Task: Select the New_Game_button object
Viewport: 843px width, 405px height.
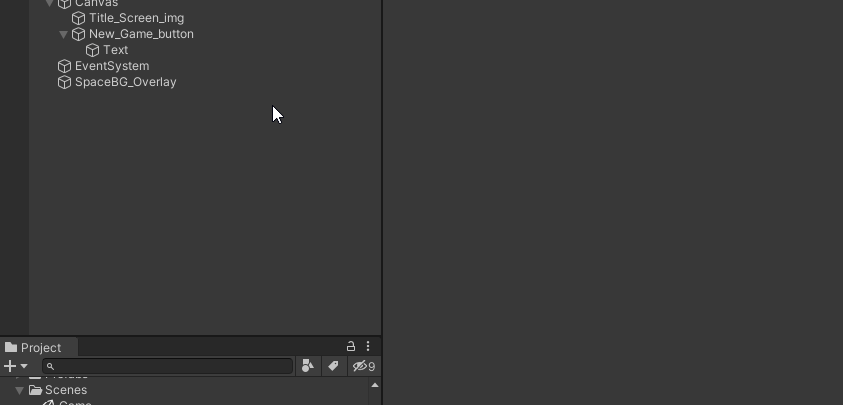Action: [x=141, y=34]
